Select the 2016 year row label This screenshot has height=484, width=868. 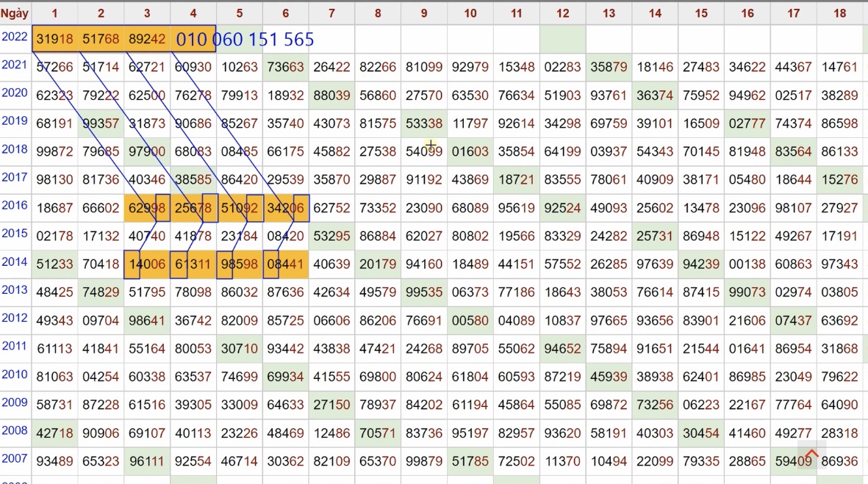click(15, 206)
